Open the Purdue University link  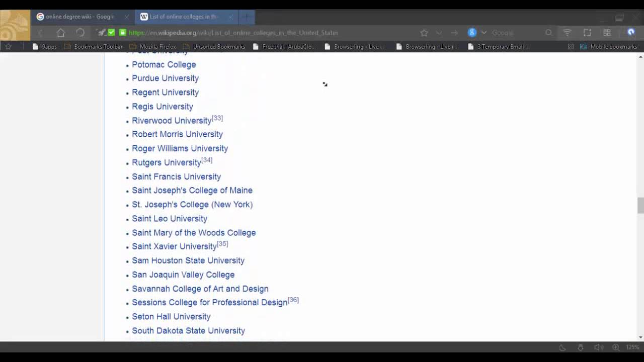[x=165, y=78]
